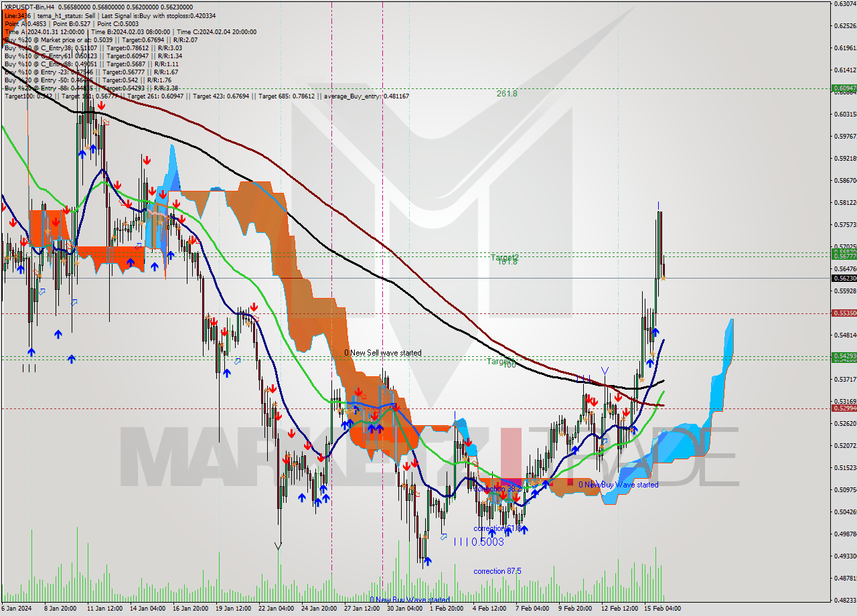The height and width of the screenshot is (616, 857).
Task: Select 'Buy %20 @ Market price' entry line
Action: (x=100, y=40)
